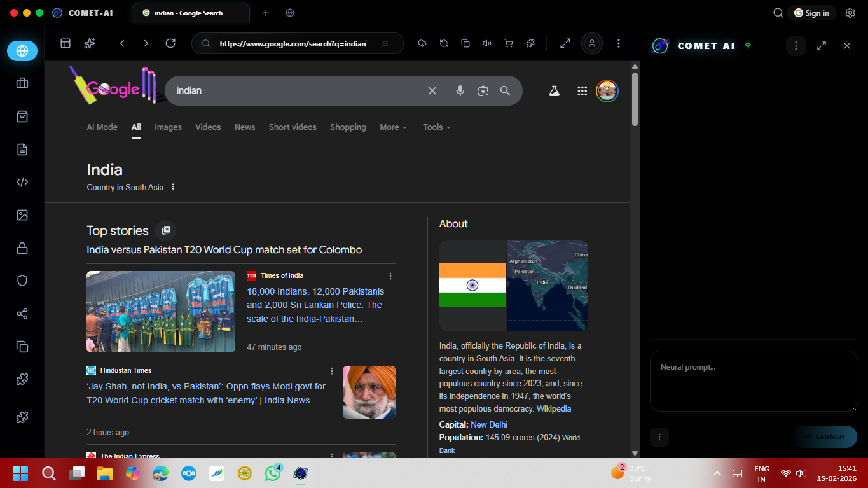
Task: Open the share nodes icon in left sidebar
Action: [22, 314]
